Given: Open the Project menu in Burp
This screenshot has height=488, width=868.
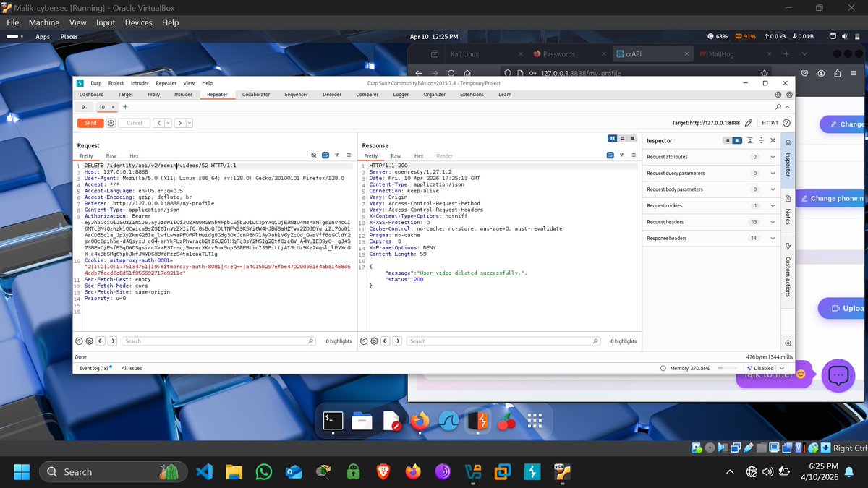Looking at the screenshot, I should click(x=116, y=83).
